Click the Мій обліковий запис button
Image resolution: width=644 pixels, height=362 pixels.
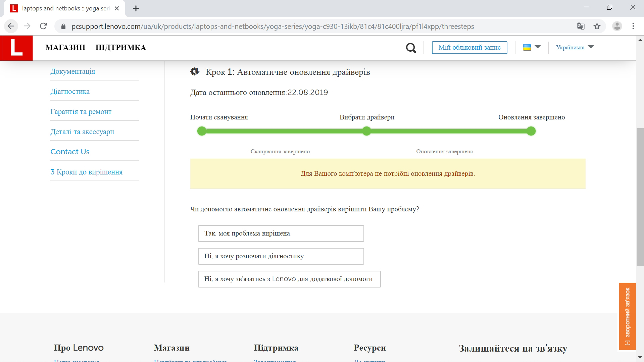pyautogui.click(x=469, y=47)
